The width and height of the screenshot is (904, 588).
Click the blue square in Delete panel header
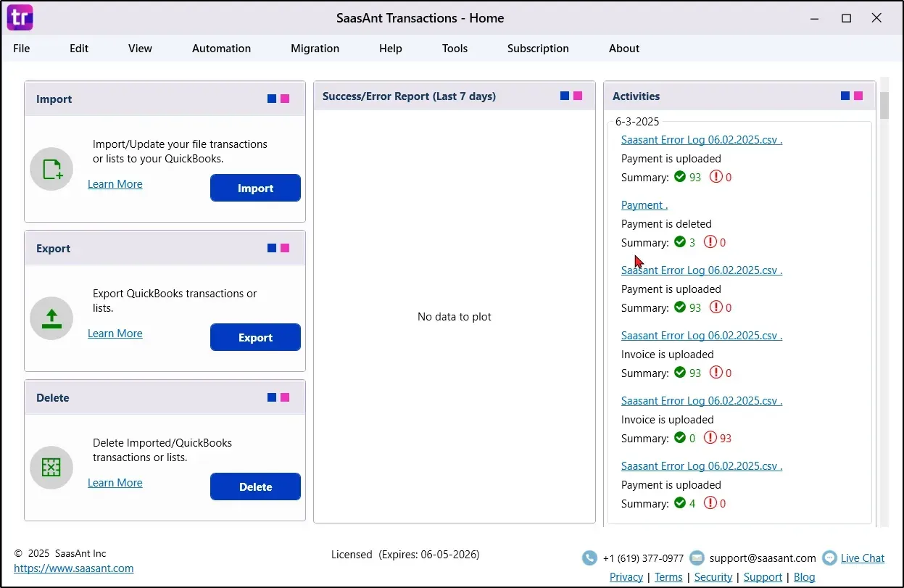click(x=272, y=397)
